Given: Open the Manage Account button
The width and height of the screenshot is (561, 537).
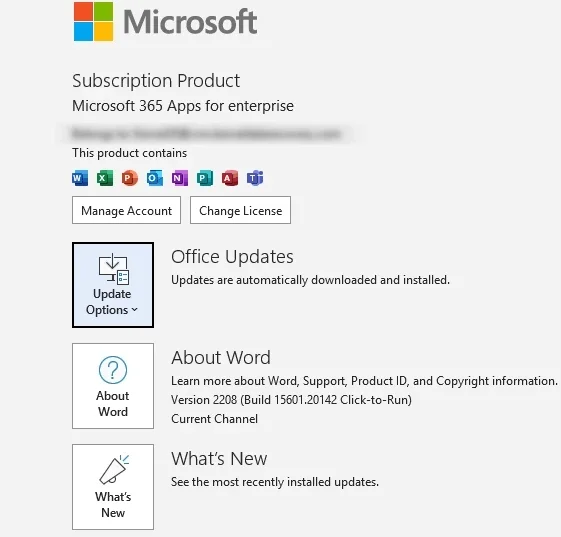Looking at the screenshot, I should coord(126,210).
